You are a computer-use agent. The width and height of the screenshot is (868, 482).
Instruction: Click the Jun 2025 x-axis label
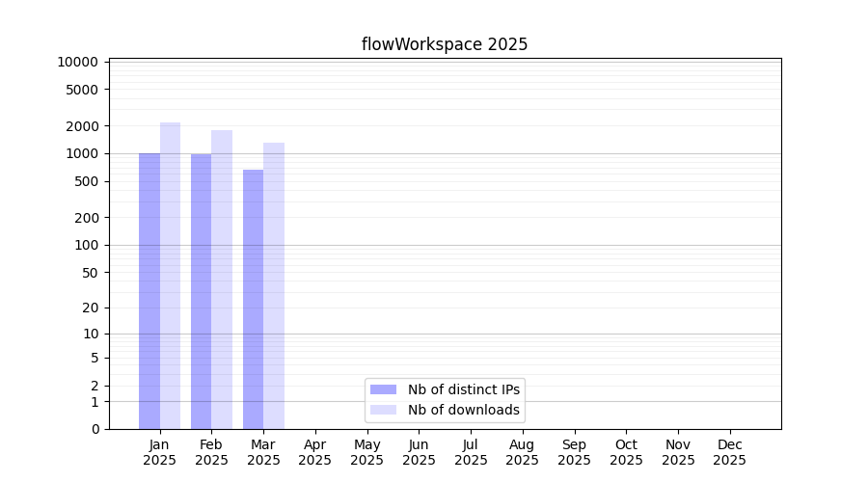[x=419, y=452]
